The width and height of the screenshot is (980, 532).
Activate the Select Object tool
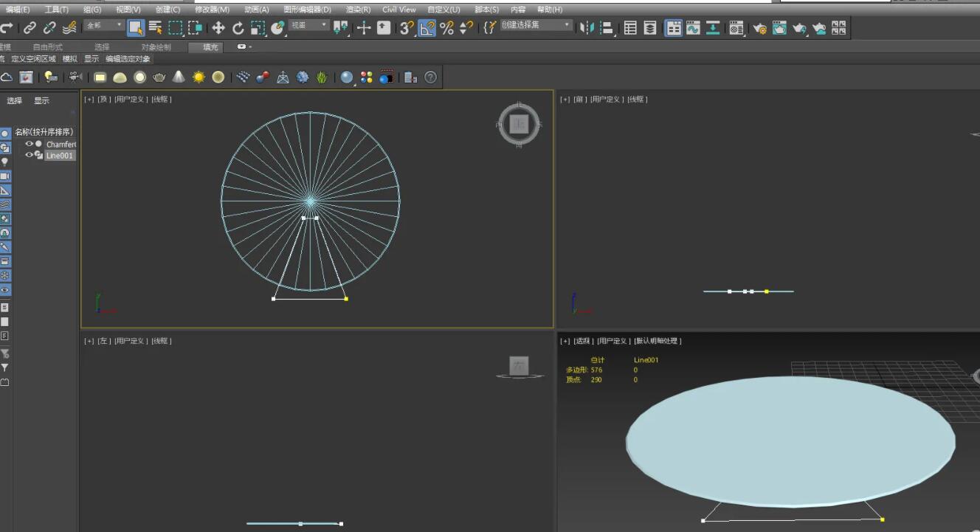pyautogui.click(x=136, y=28)
